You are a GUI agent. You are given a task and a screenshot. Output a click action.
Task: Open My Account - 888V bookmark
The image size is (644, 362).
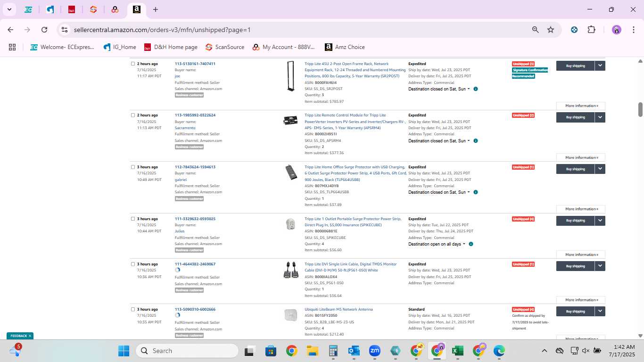click(x=283, y=47)
